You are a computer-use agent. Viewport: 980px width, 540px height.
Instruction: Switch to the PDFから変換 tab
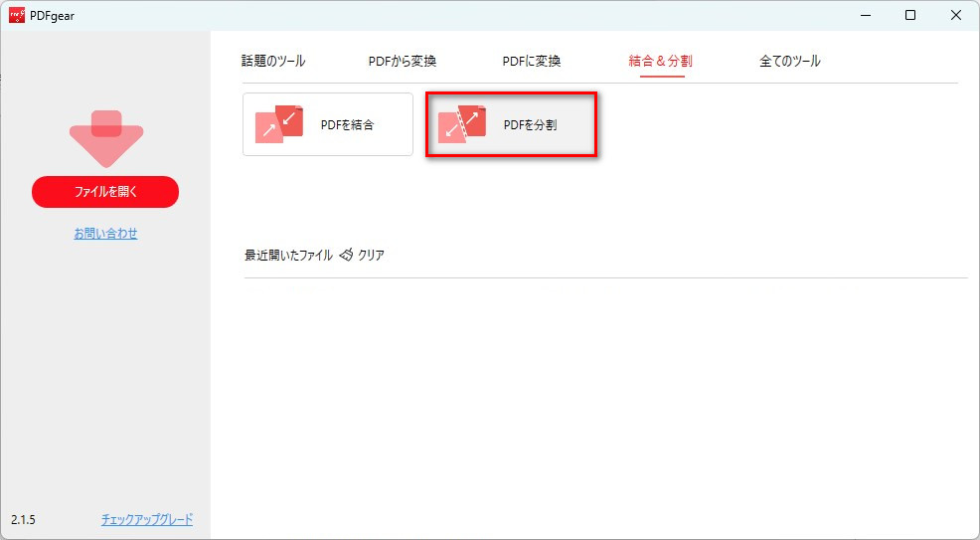pos(402,62)
